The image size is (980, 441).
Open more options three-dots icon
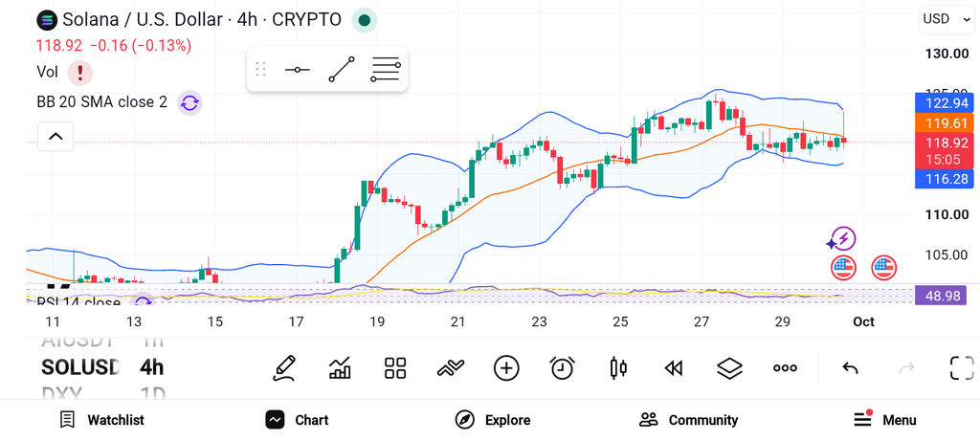tap(785, 368)
